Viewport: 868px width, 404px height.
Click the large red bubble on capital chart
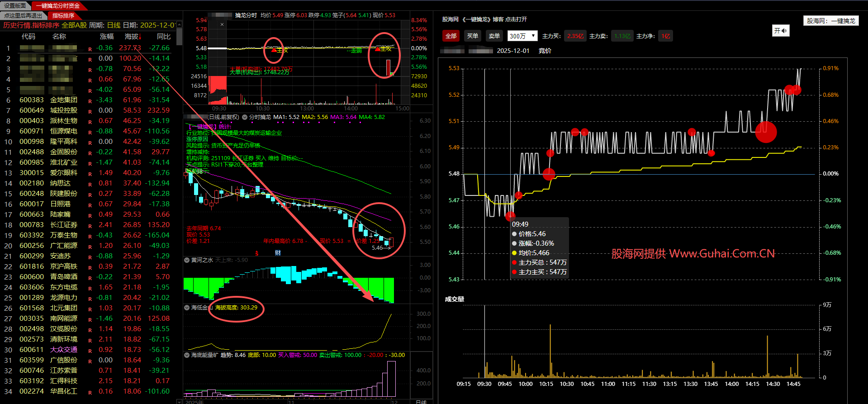pyautogui.click(x=766, y=132)
